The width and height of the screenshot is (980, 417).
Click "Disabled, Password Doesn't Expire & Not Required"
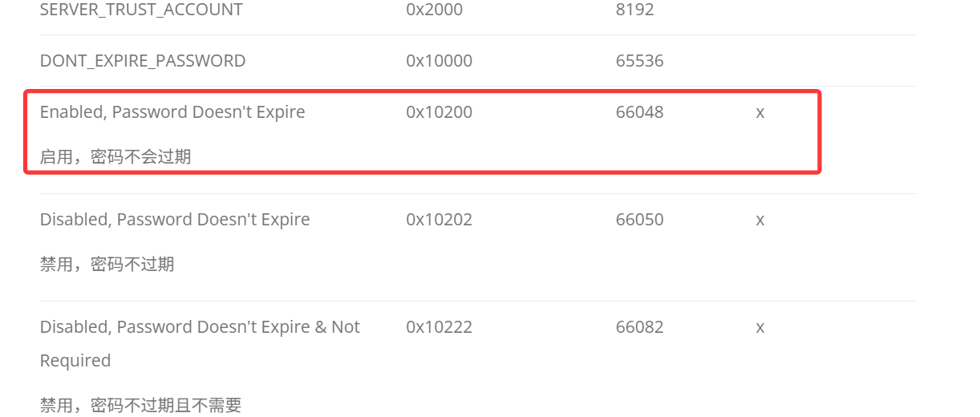pos(200,343)
